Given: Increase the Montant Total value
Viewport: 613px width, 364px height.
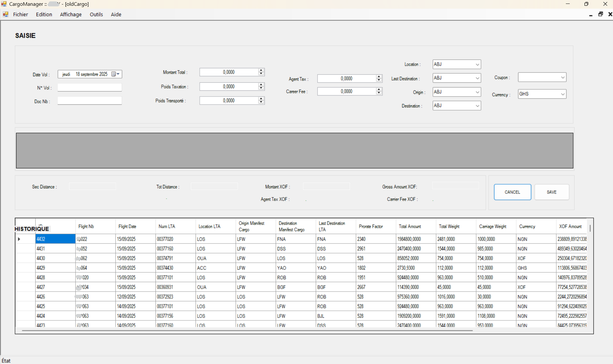Looking at the screenshot, I should (261, 70).
